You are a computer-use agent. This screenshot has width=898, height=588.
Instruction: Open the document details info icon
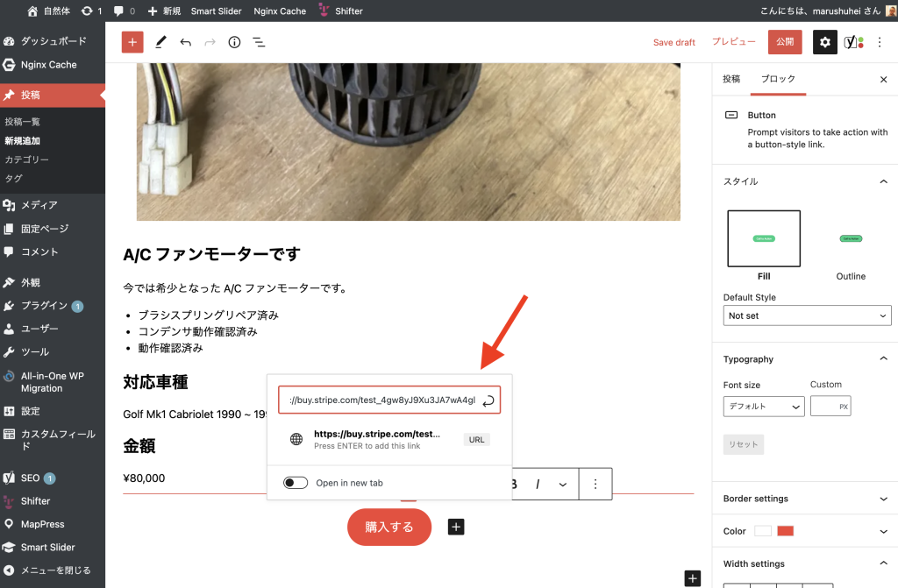234,42
